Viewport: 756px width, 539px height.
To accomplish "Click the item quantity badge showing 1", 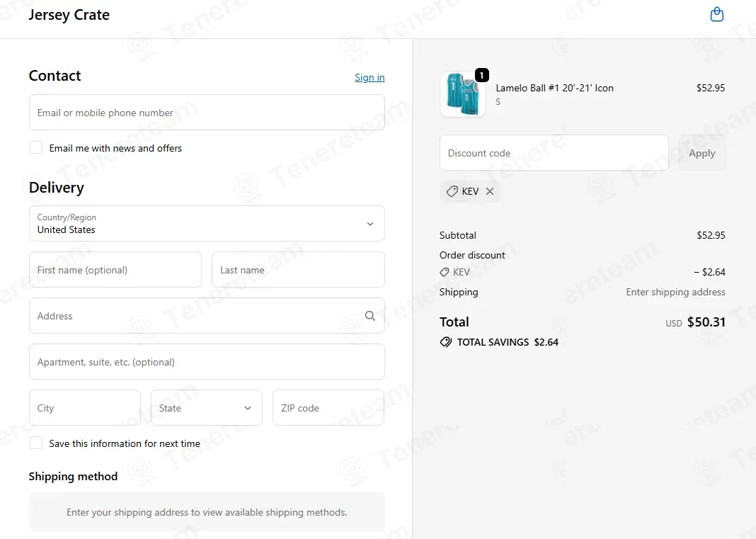I will coord(481,75).
